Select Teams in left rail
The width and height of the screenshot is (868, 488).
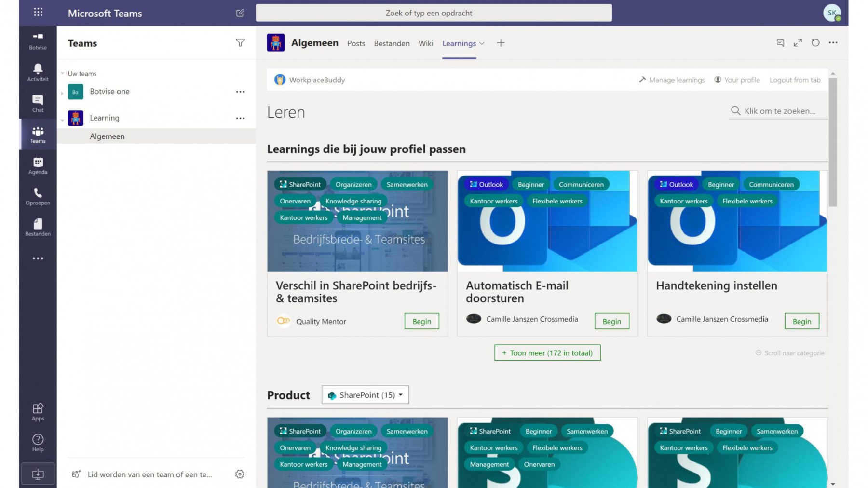[38, 135]
